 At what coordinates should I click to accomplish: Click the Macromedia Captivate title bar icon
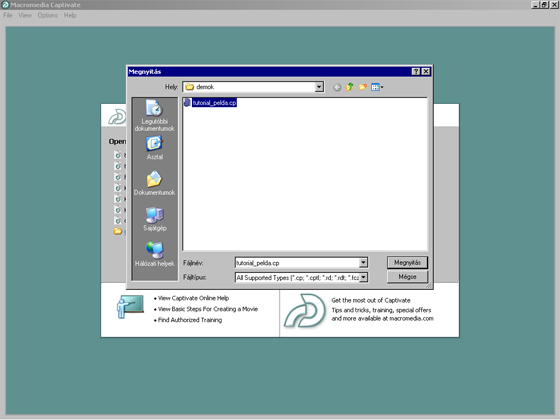[x=5, y=5]
